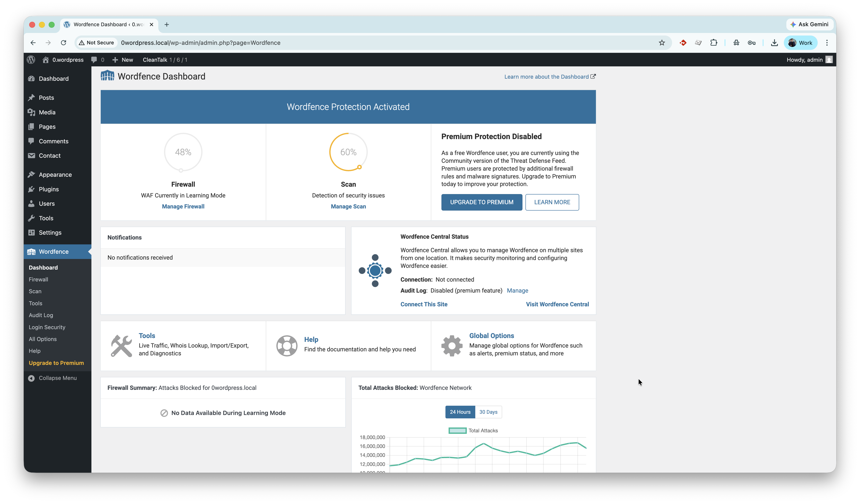This screenshot has height=504, width=860.
Task: Click the Wordfence Central network icon
Action: tap(375, 271)
